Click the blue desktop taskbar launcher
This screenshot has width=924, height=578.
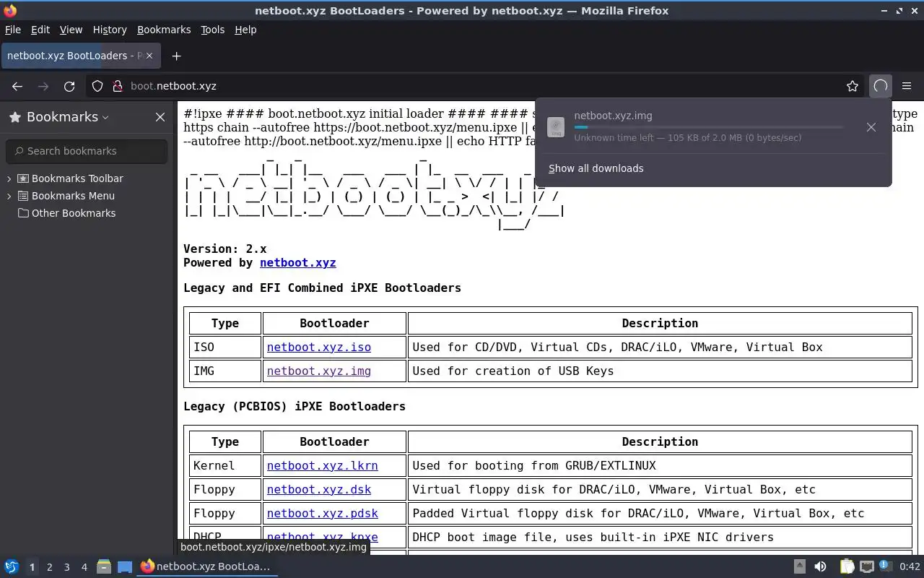125,567
